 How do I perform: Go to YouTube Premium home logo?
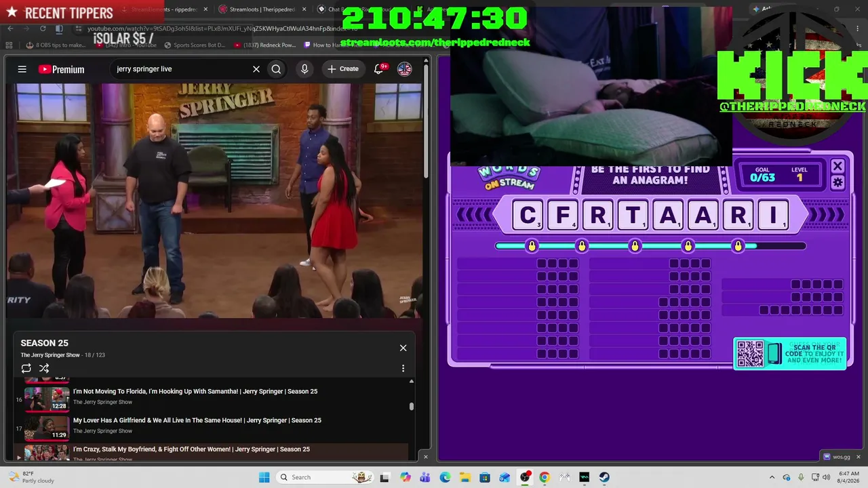62,69
